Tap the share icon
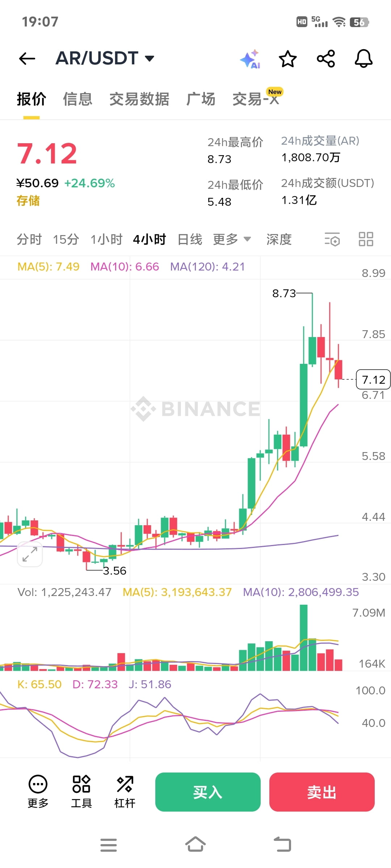The image size is (391, 868). pyautogui.click(x=326, y=59)
